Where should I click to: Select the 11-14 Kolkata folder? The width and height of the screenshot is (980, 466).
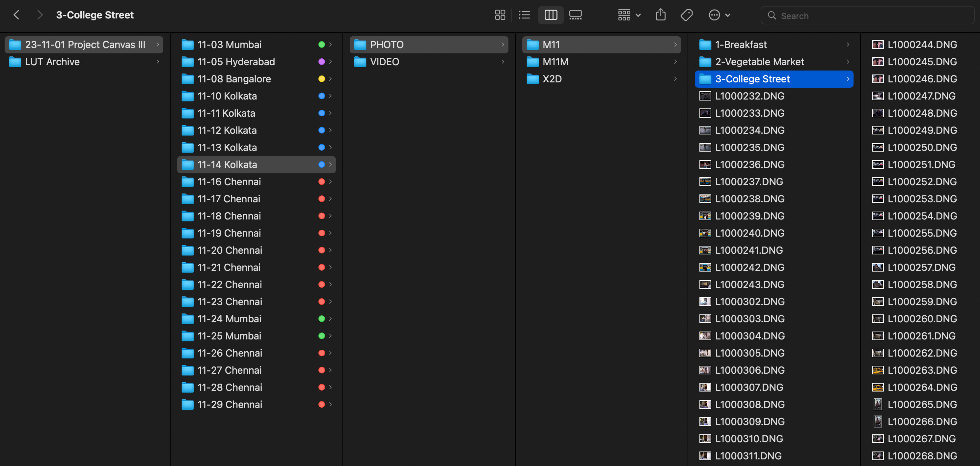(x=257, y=164)
